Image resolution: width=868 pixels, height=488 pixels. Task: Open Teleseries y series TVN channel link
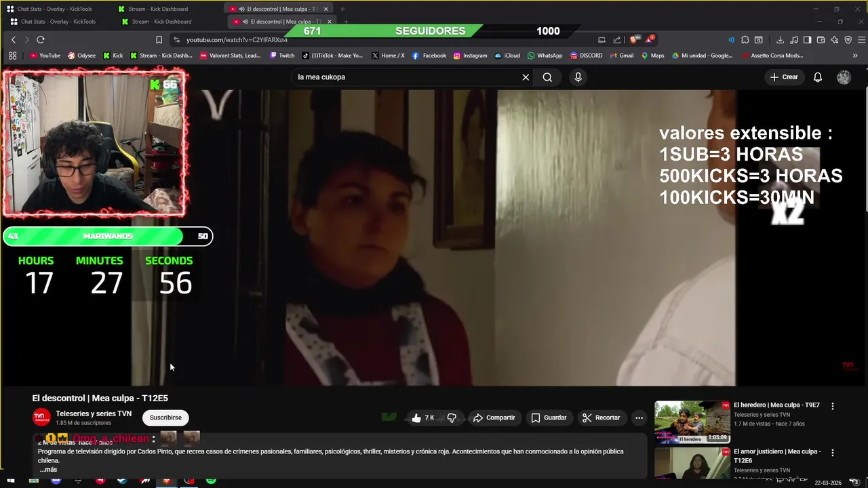(x=94, y=413)
